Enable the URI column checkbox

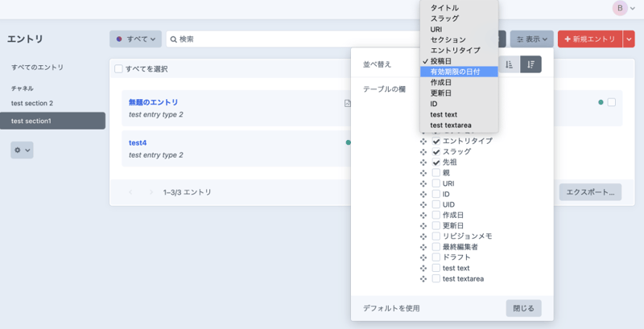(436, 183)
